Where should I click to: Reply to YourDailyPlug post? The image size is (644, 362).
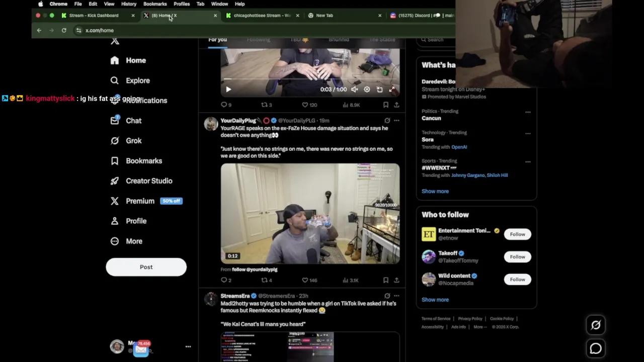[226, 280]
